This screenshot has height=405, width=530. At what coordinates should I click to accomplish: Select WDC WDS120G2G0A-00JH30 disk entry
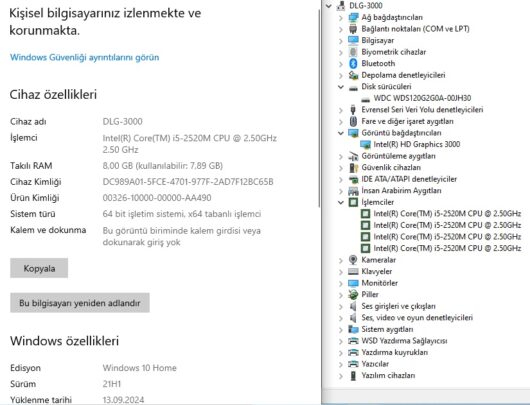(x=422, y=98)
